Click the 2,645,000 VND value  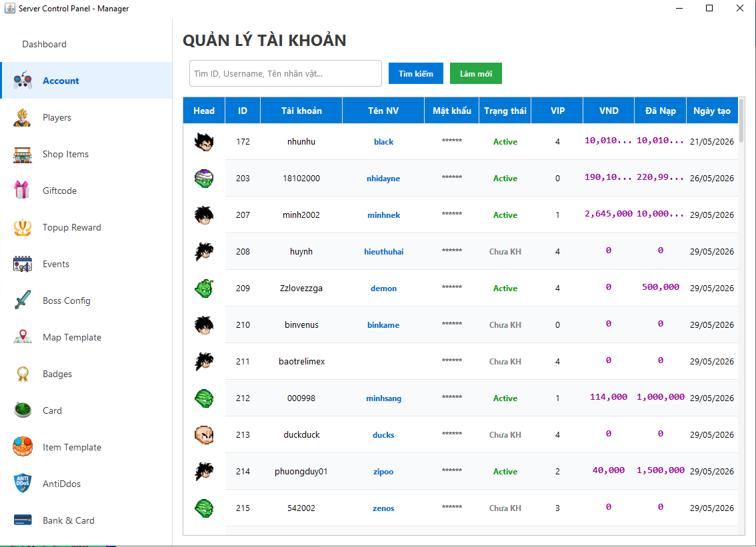(609, 213)
